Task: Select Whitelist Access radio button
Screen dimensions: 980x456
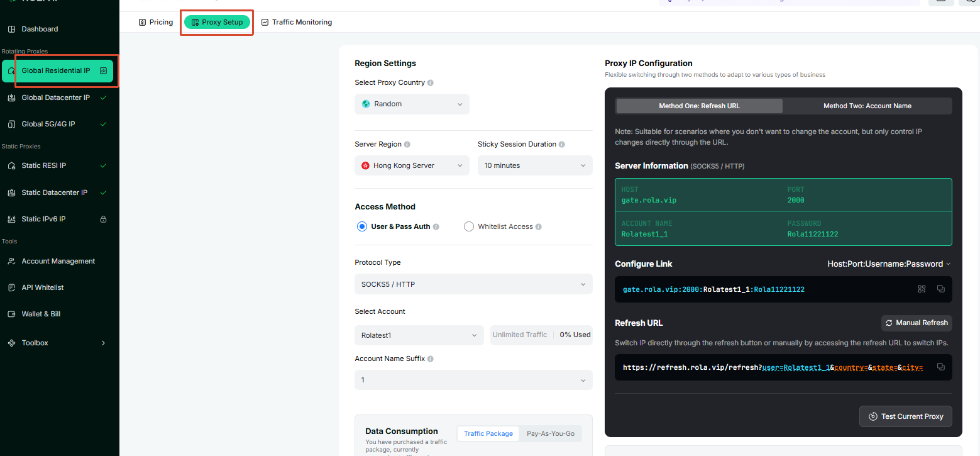Action: tap(469, 226)
